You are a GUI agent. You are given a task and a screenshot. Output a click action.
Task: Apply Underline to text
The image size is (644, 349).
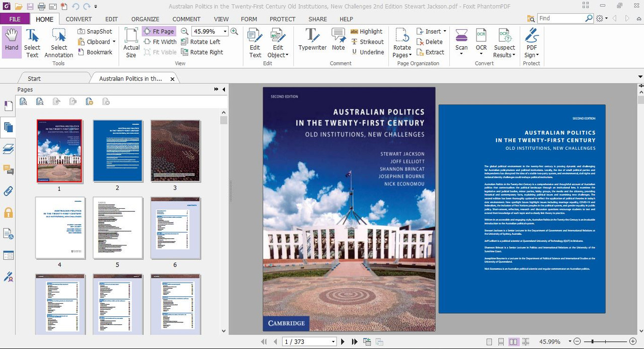(x=367, y=52)
